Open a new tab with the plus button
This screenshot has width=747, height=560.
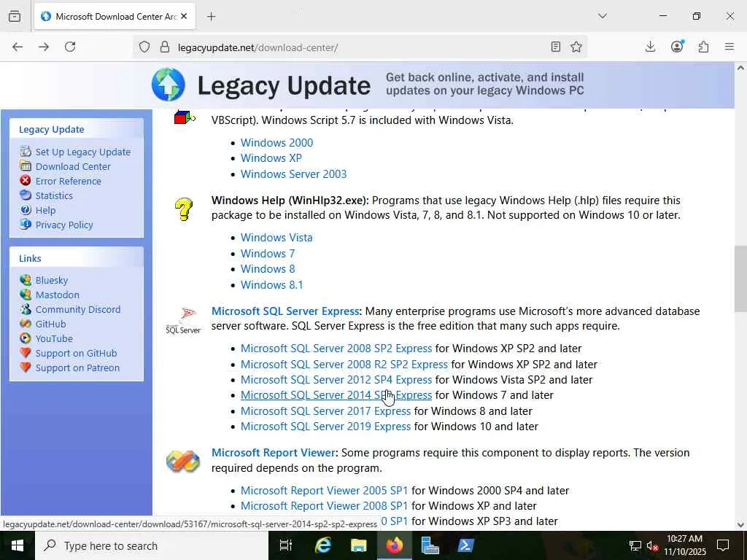point(212,17)
